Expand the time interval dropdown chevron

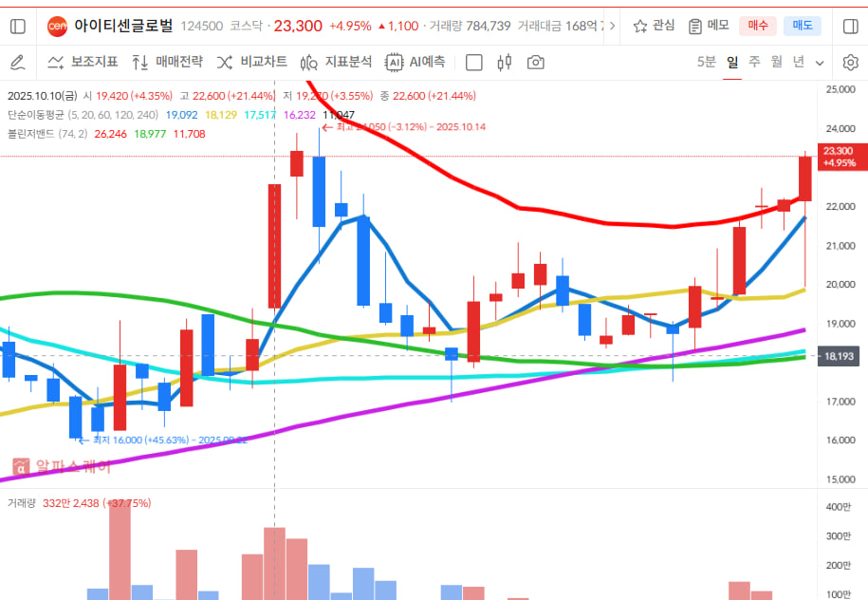point(820,63)
